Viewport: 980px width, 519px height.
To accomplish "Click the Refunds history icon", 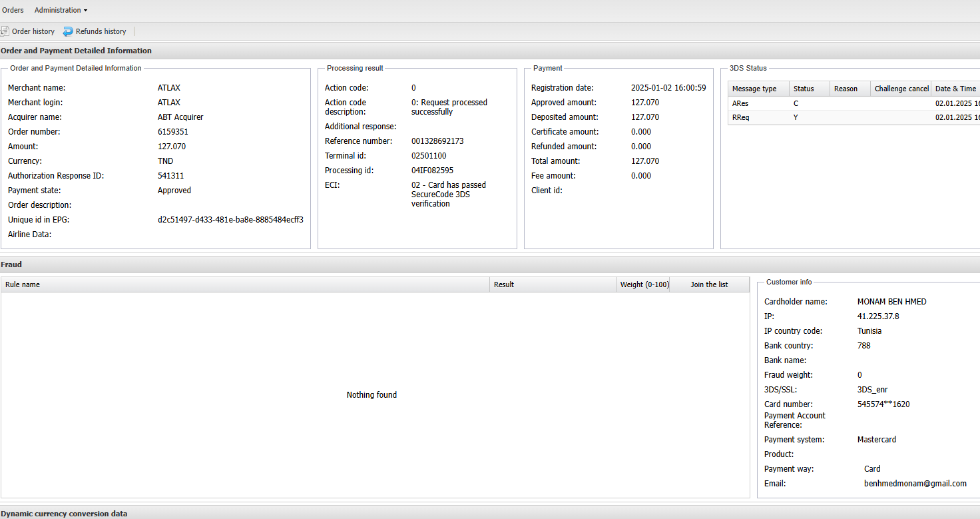I will click(68, 31).
